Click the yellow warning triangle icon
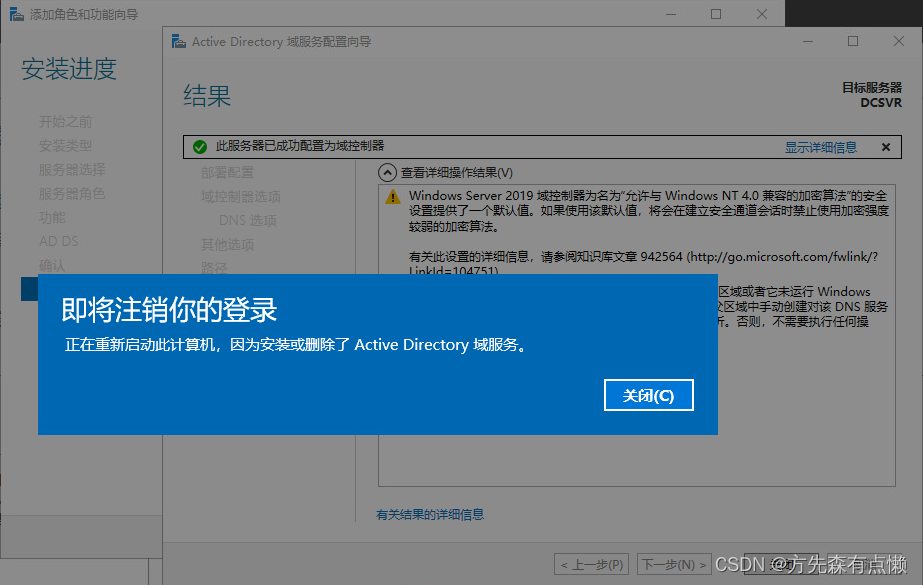923x585 pixels. [393, 197]
